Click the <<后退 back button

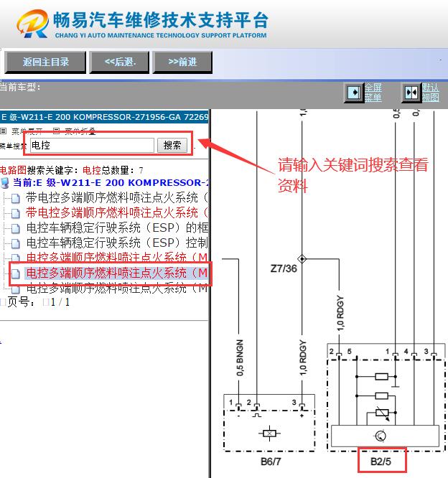120,62
